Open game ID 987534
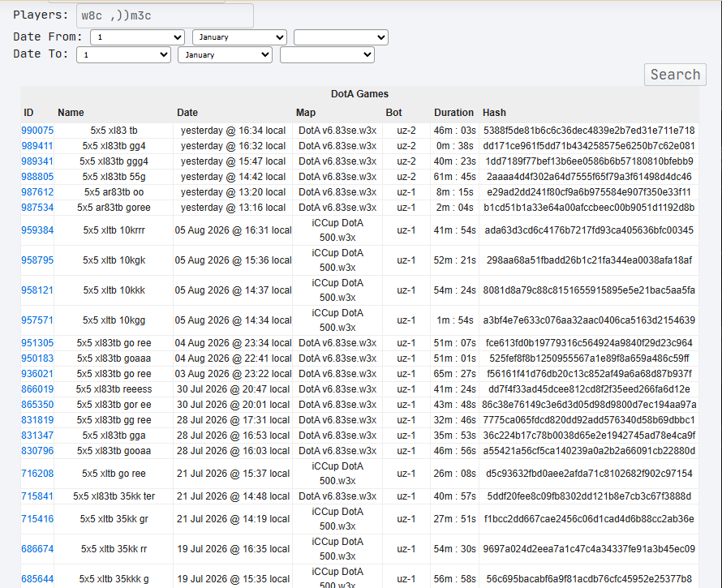Image resolution: width=722 pixels, height=588 pixels. (37, 208)
